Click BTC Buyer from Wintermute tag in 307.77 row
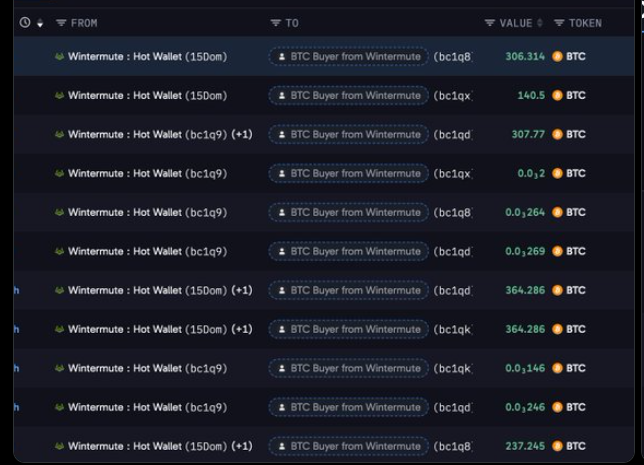This screenshot has width=644, height=465. click(x=349, y=135)
